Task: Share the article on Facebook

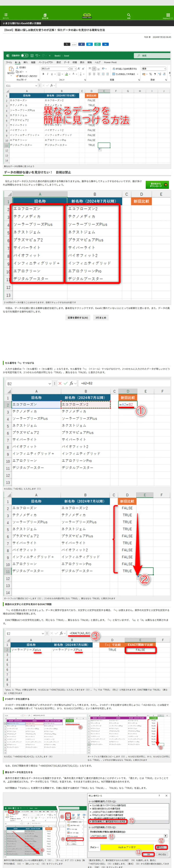Action: (82, 44)
